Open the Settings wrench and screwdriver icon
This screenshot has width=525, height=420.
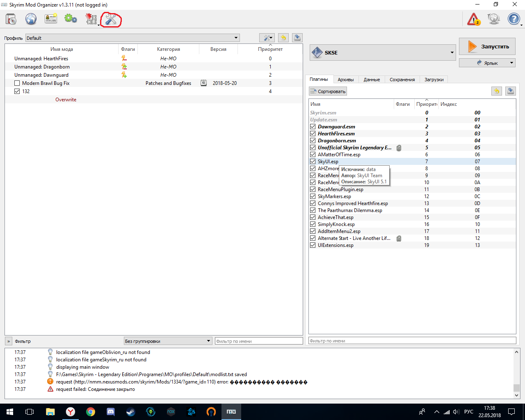tap(111, 19)
